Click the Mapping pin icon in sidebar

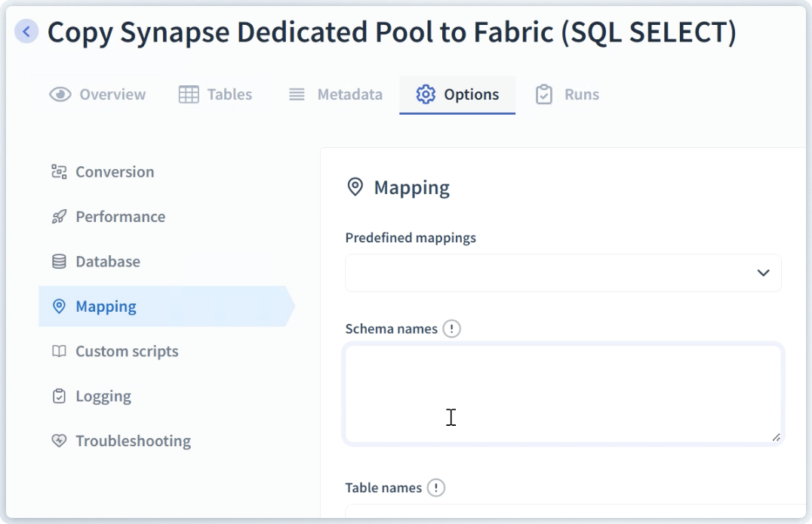[x=59, y=307]
